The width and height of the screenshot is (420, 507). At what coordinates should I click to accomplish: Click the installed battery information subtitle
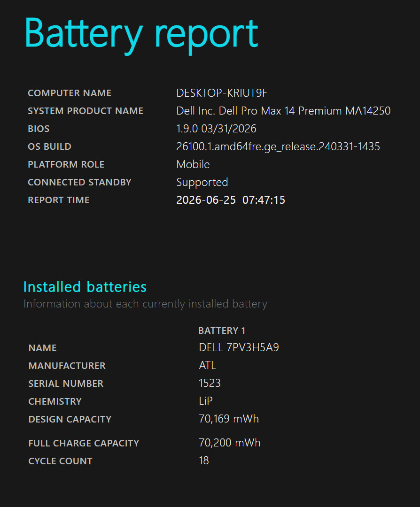click(x=145, y=304)
